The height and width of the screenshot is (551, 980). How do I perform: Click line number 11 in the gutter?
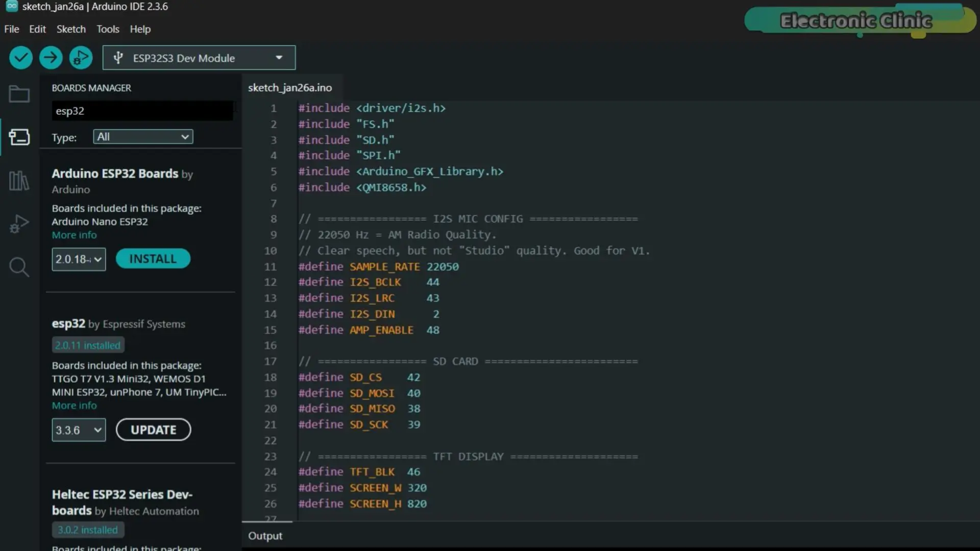[x=270, y=266]
